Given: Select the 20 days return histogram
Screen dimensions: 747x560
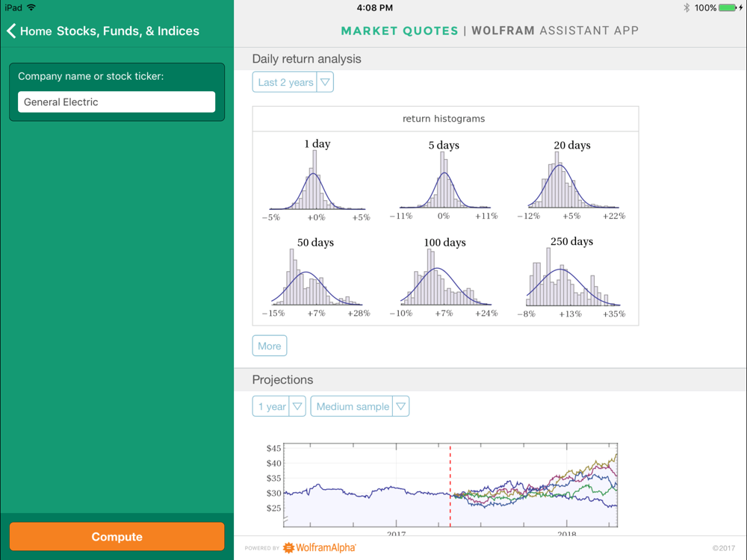Looking at the screenshot, I should point(571,180).
